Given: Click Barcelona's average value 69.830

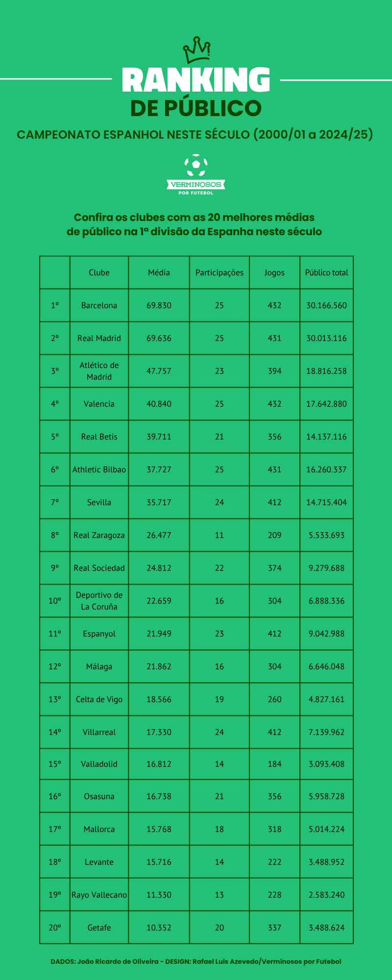Looking at the screenshot, I should [159, 305].
